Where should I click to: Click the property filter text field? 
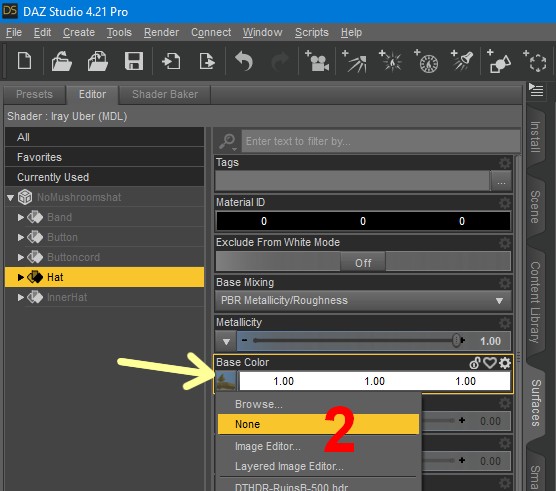(x=380, y=141)
